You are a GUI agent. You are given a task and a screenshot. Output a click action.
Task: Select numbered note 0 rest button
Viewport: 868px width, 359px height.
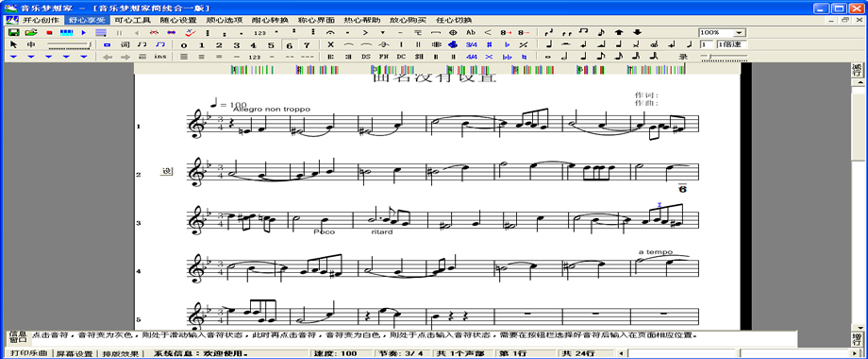tap(184, 45)
